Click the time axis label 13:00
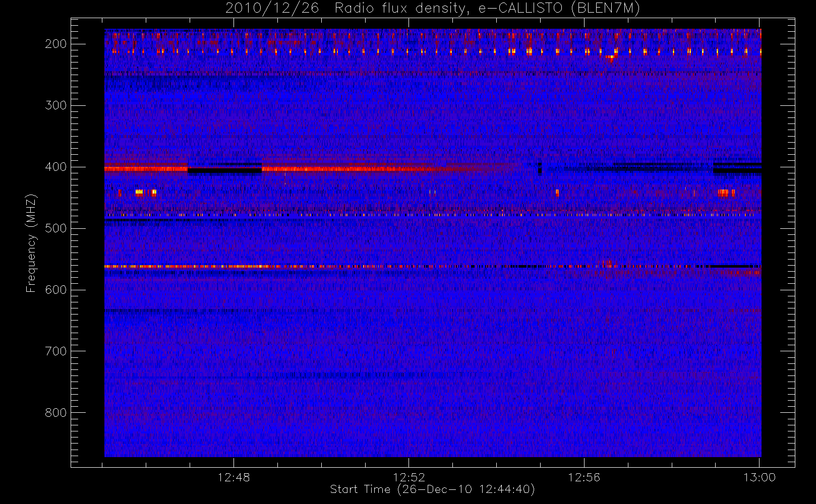This screenshot has width=816, height=504. click(x=760, y=477)
